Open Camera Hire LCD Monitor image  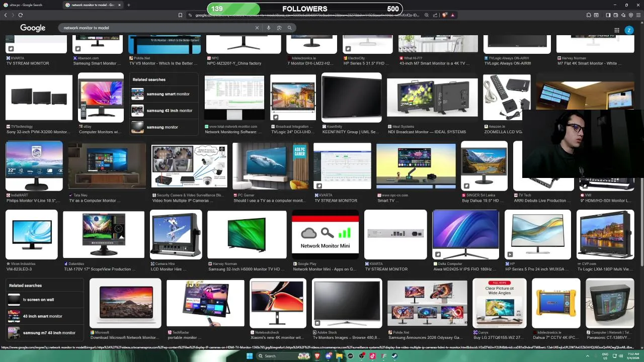point(176,234)
